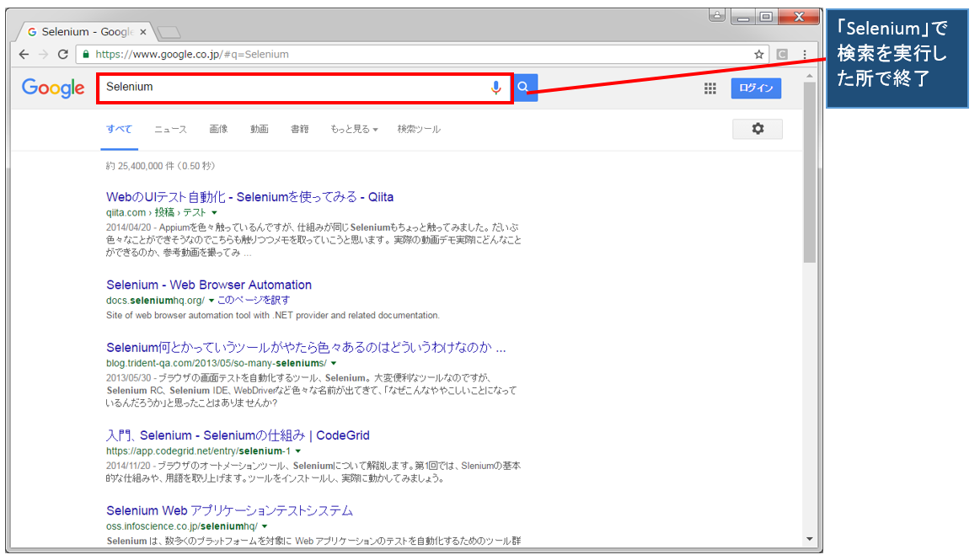
Task: Click このページを訳す translate link
Action: tap(253, 301)
